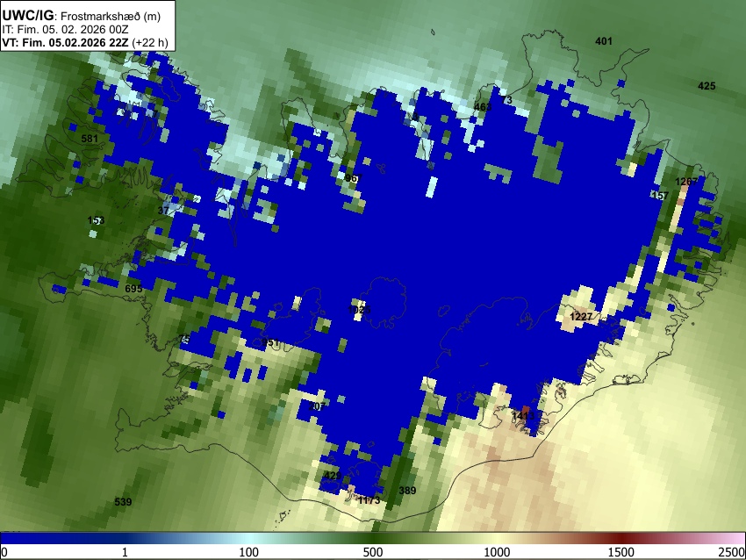Click the map value 695
This screenshot has width=746, height=560.
point(133,289)
